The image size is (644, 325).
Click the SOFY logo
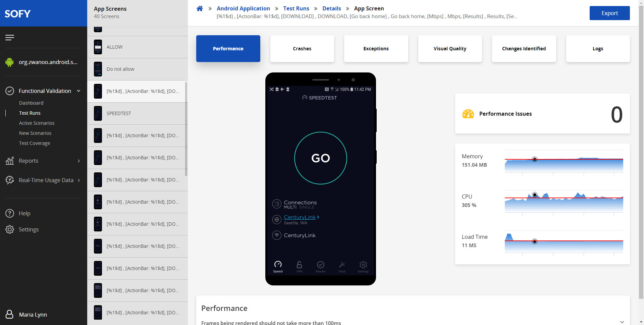17,14
